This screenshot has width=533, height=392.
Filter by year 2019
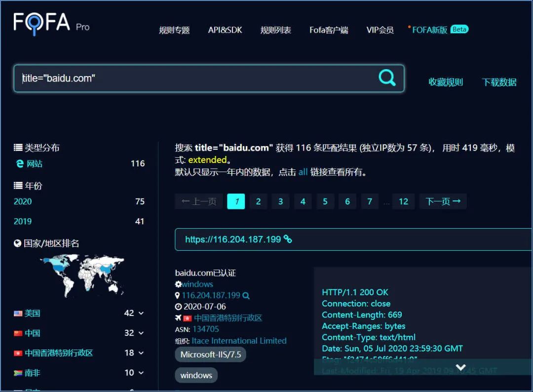click(23, 222)
